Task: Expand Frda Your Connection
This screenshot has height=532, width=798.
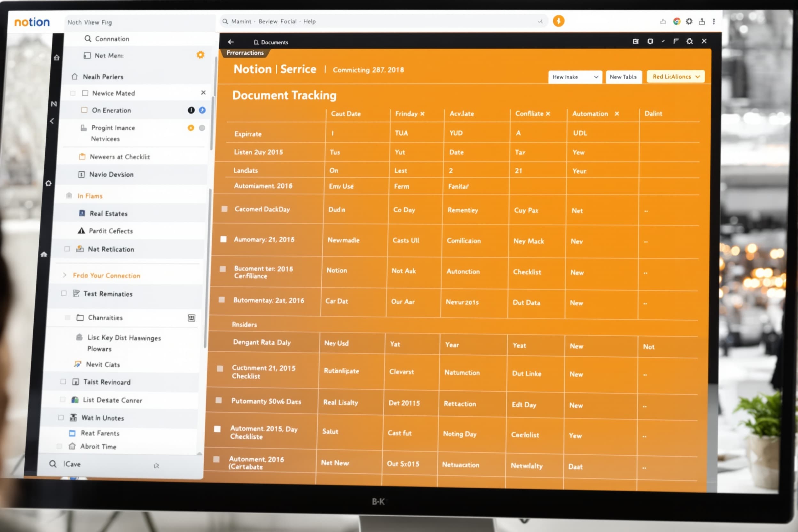Action: [x=64, y=275]
